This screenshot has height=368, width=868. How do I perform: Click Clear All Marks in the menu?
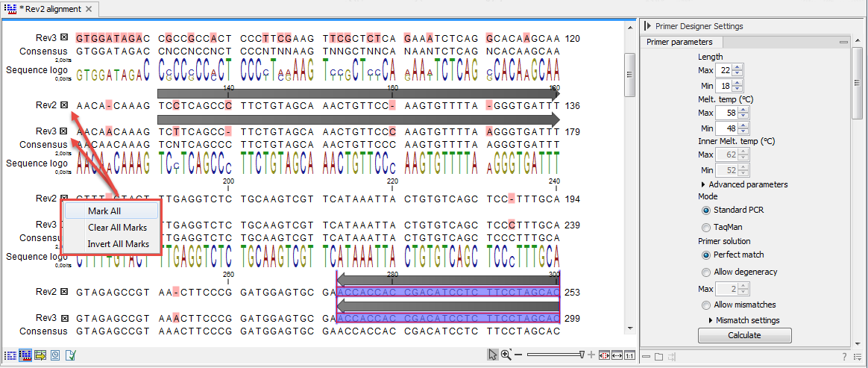tap(117, 228)
